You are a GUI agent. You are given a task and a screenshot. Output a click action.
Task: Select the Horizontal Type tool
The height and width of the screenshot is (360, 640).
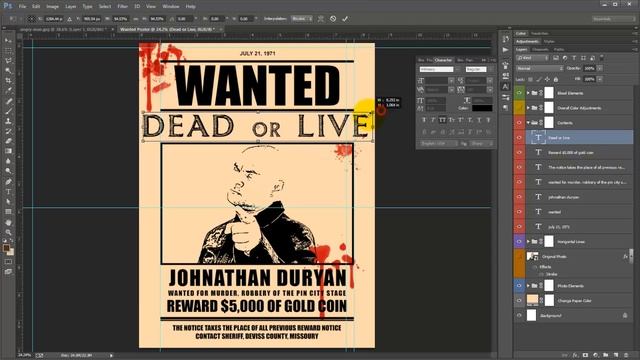click(8, 191)
